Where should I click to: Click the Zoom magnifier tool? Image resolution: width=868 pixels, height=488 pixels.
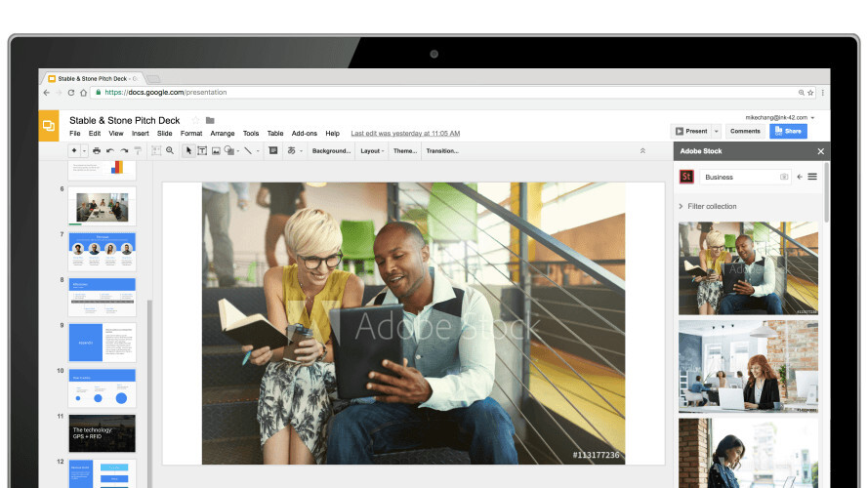click(170, 151)
